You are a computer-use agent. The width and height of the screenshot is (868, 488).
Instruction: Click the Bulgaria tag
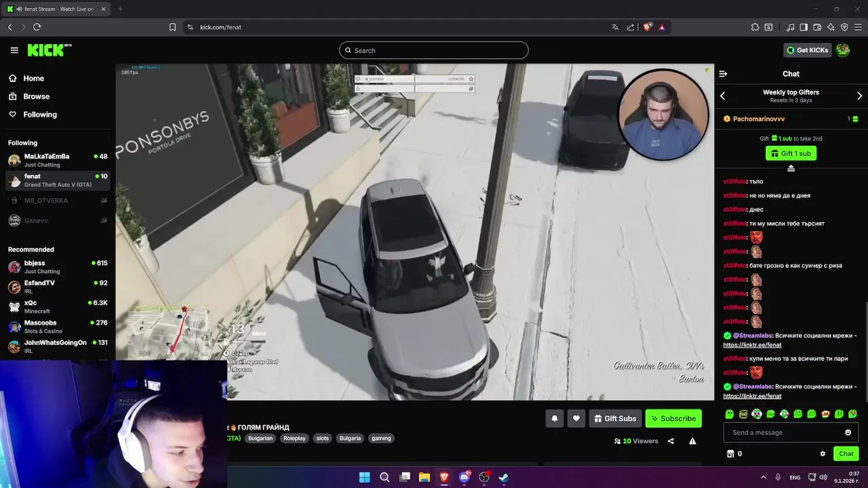coord(350,439)
